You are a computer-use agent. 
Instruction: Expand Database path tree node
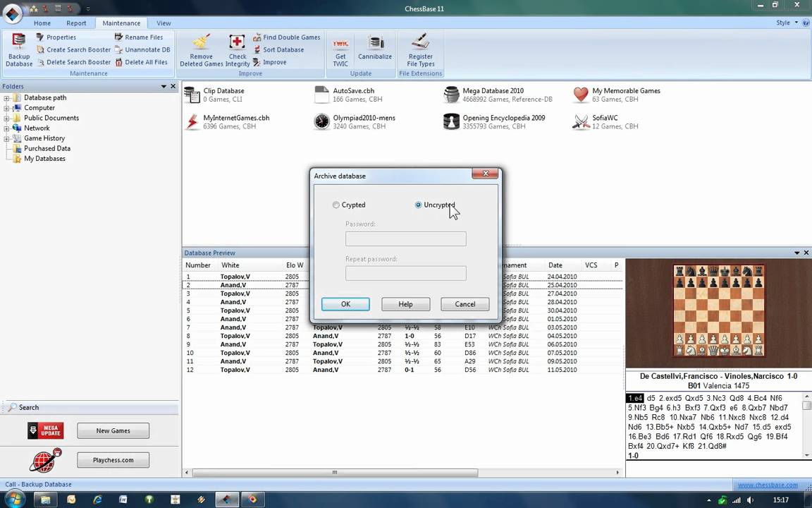(x=7, y=98)
